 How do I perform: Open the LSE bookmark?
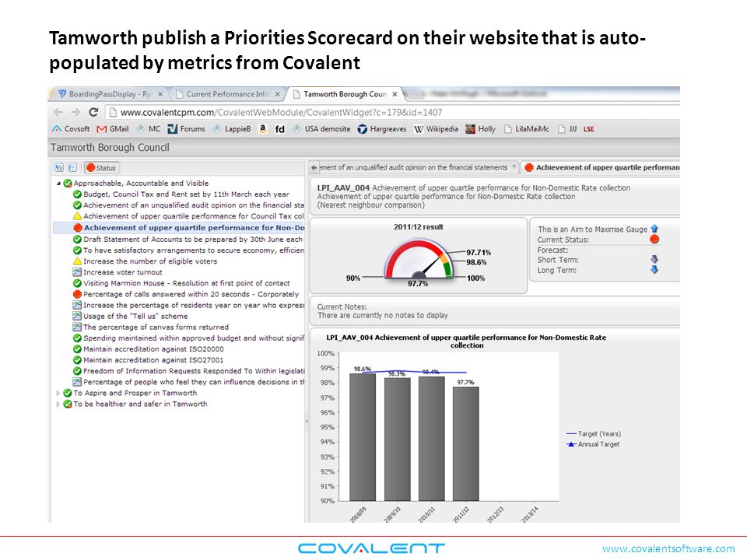point(589,129)
